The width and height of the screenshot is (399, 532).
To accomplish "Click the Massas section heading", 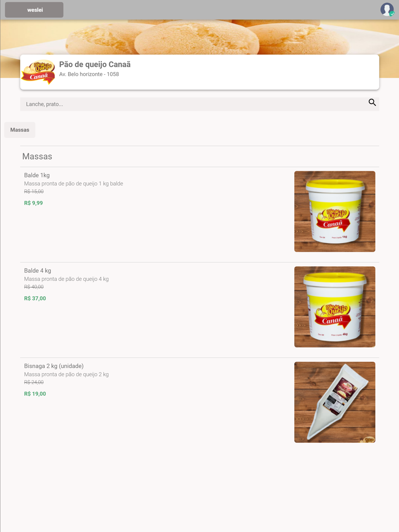I will pyautogui.click(x=37, y=156).
